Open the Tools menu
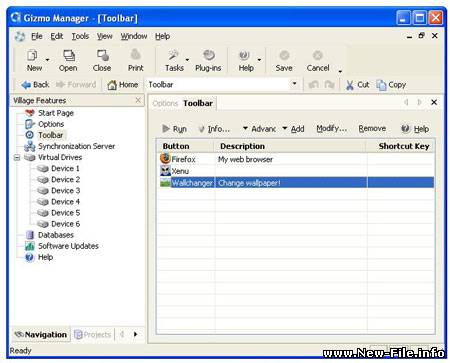 click(80, 36)
